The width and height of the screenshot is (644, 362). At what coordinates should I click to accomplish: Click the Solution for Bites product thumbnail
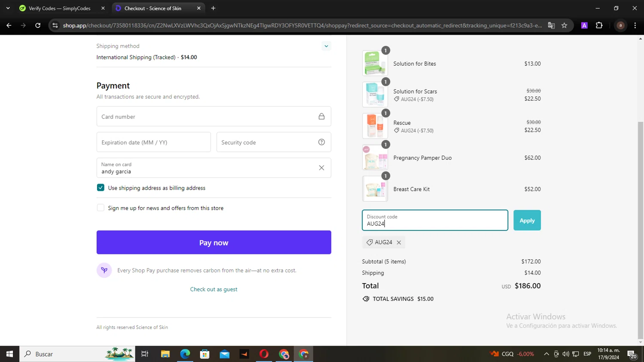(375, 63)
